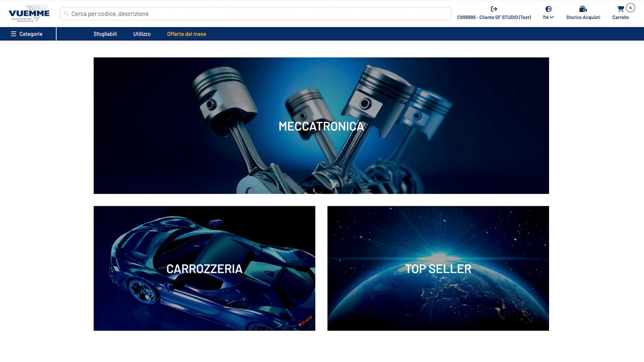The width and height of the screenshot is (644, 362).
Task: Click the cart item count badge
Action: pos(630,8)
